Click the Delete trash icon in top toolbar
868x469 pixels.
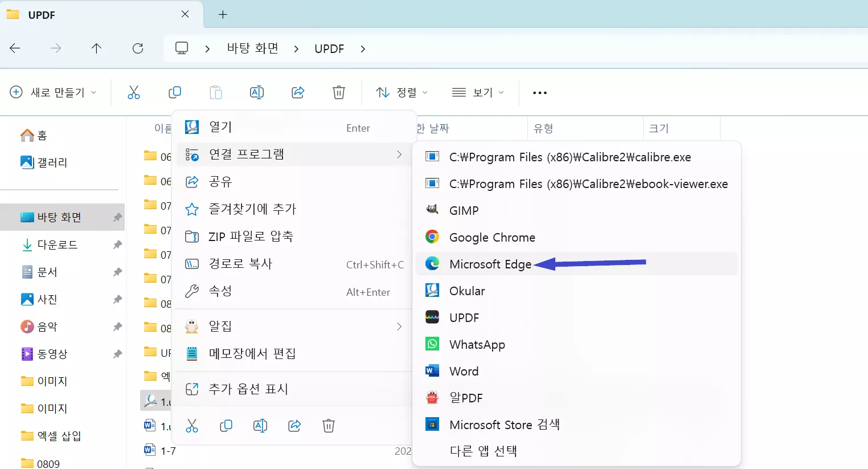[339, 92]
